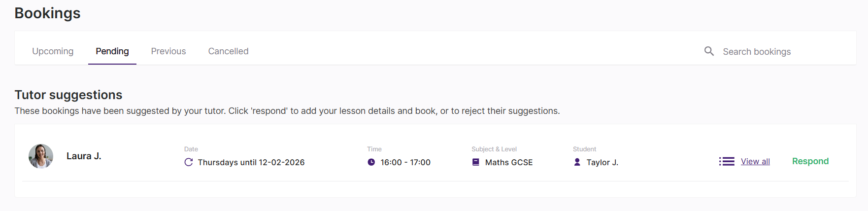
Task: Open Laura J.'s profile photo
Action: point(41,156)
